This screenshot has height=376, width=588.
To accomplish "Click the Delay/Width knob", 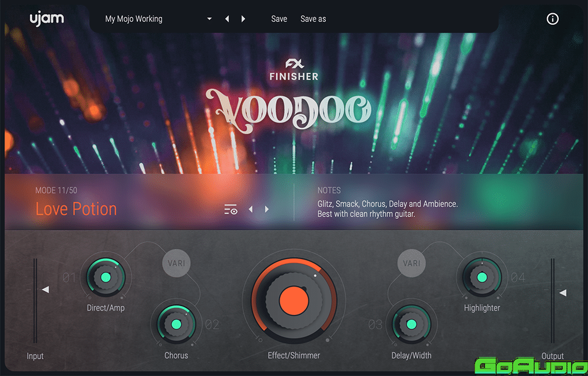I will click(412, 324).
